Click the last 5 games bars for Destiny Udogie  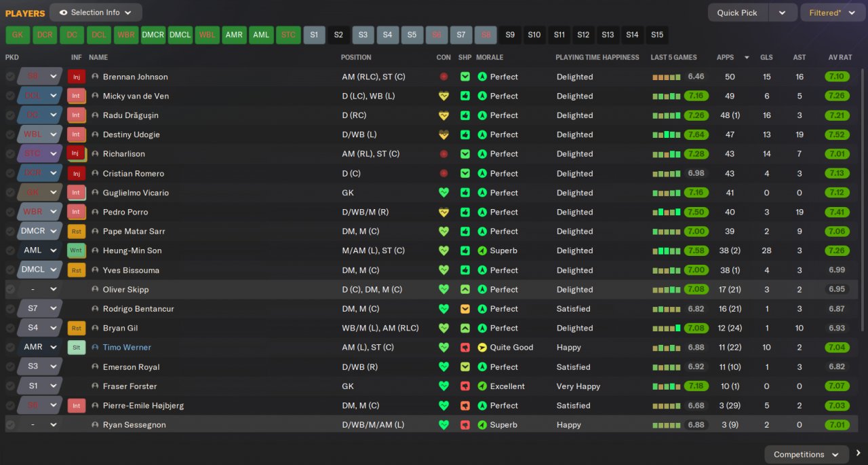667,134
